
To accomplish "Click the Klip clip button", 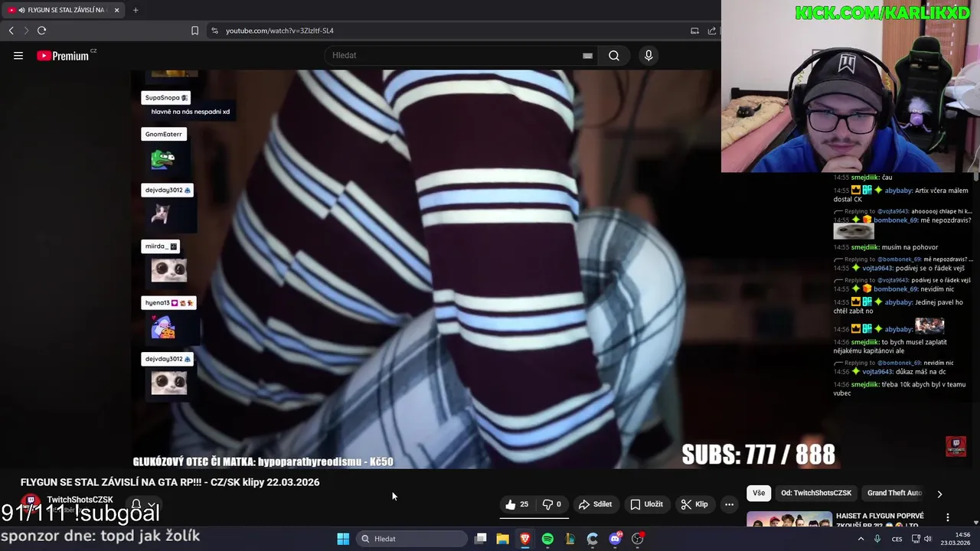I will [694, 504].
